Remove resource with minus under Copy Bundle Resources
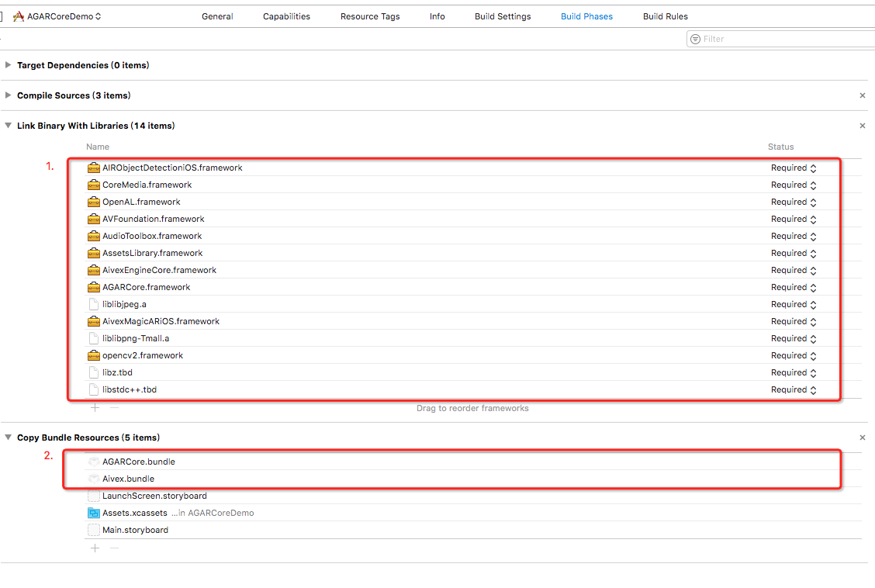 tap(114, 548)
